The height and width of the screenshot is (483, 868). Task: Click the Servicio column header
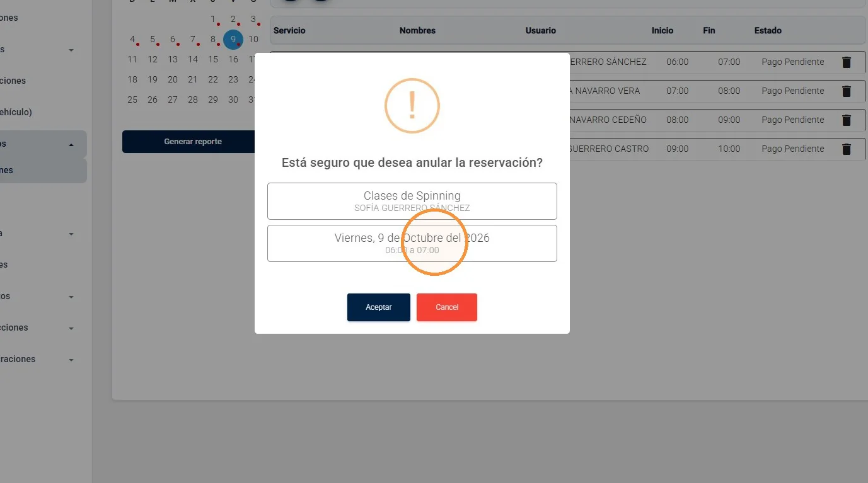tap(289, 30)
